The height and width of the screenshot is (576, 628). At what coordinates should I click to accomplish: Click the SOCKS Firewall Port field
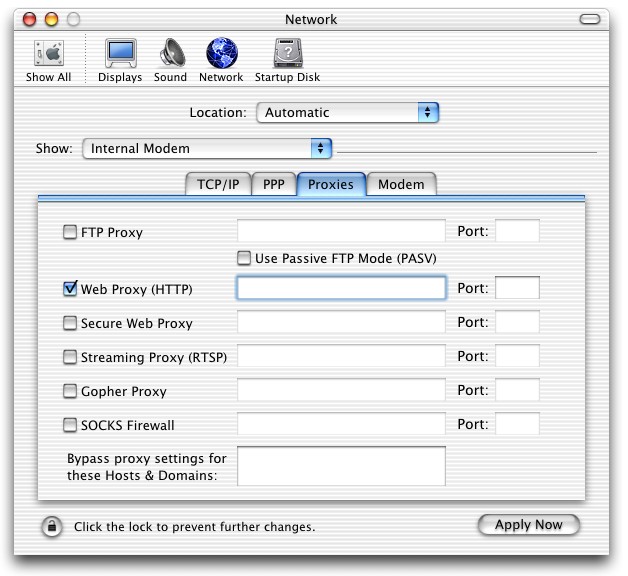pyautogui.click(x=517, y=424)
